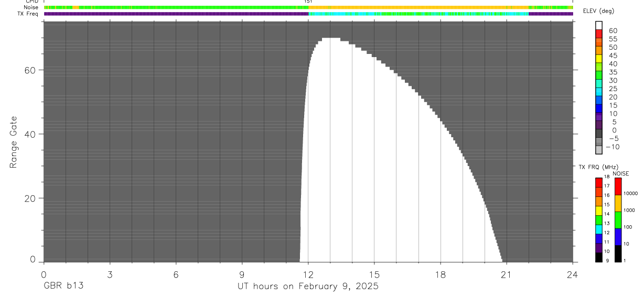
Task: Click the green TX FRQ swatch between 13 and 14
Action: (599, 219)
